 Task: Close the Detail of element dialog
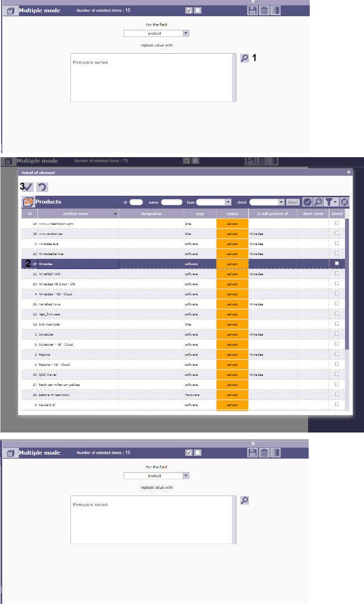coord(348,172)
